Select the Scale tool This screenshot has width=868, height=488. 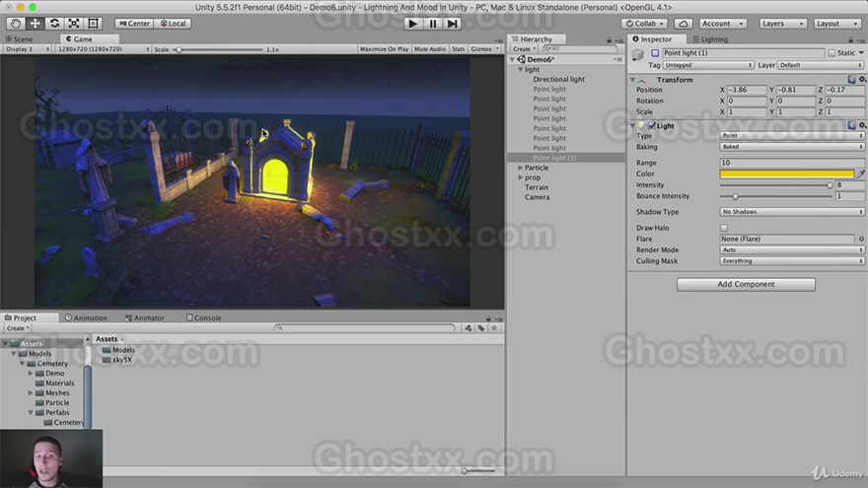click(74, 24)
